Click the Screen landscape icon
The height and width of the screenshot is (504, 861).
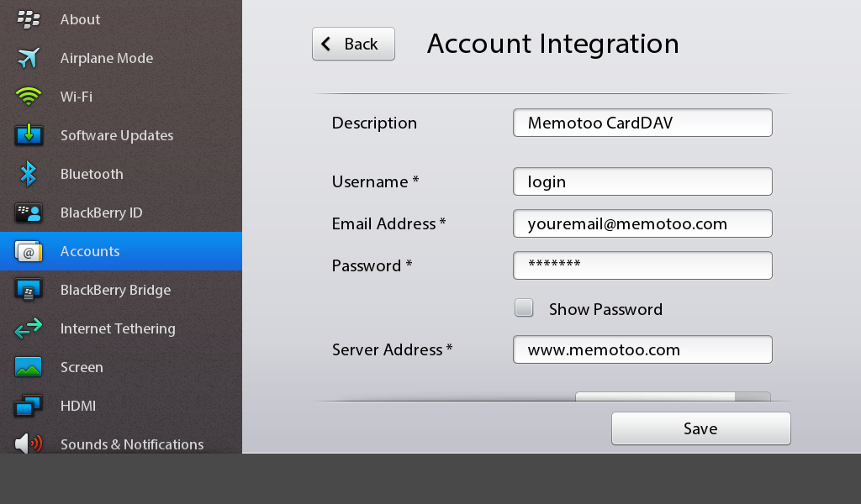[29, 367]
